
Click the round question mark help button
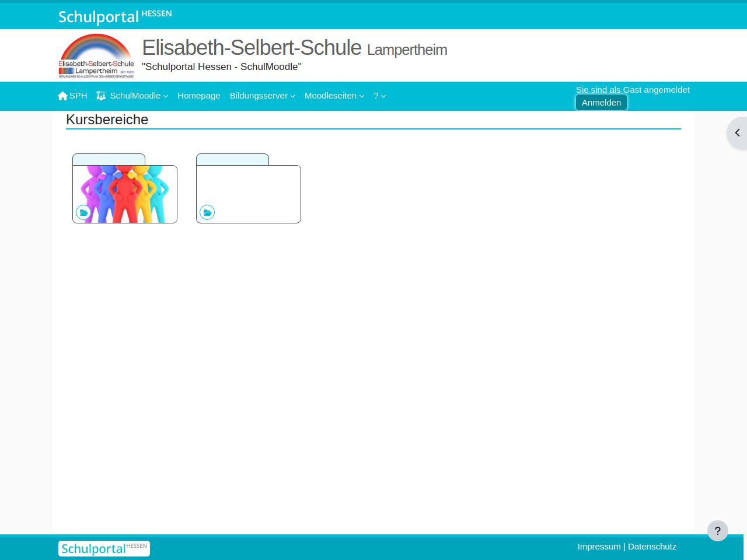click(717, 531)
